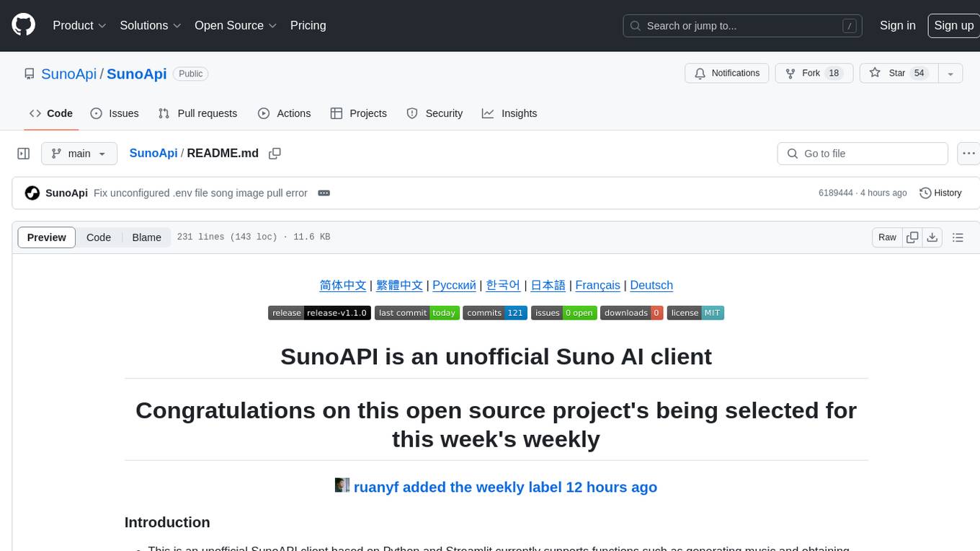Click the license MIT badge
This screenshot has height=551, width=980.
pos(695,313)
